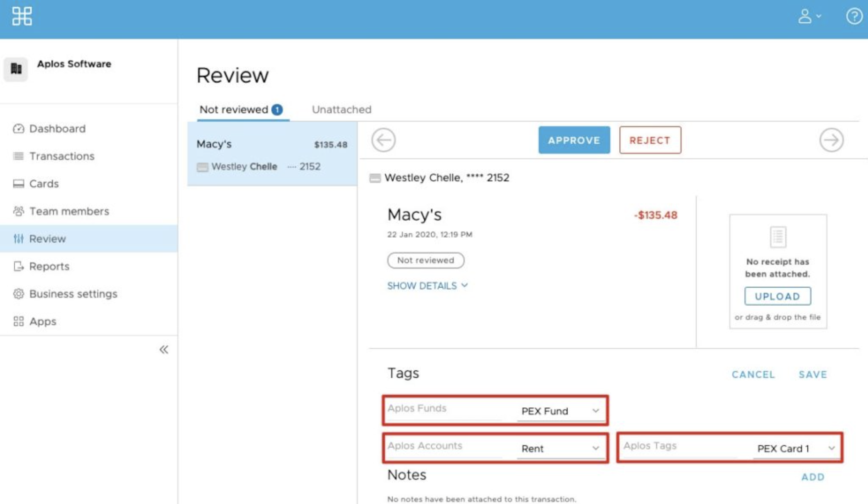Select the Not reviewed tab

[241, 110]
